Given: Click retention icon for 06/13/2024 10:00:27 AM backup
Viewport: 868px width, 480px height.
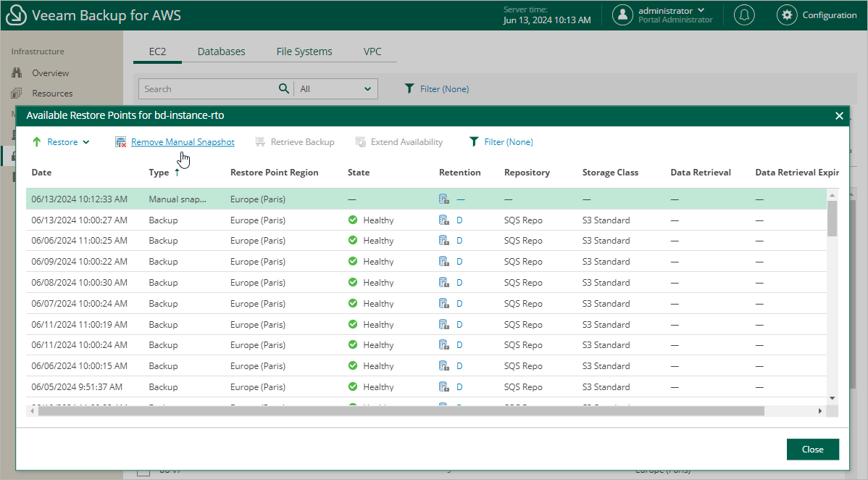Looking at the screenshot, I should (x=444, y=220).
